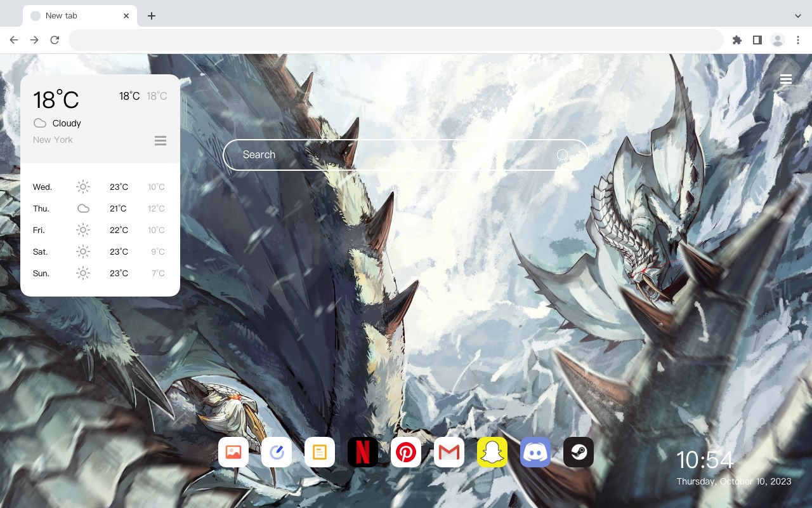Open the yellow notes shortcut icon
Viewport: 812px width, 508px height.
pos(320,452)
